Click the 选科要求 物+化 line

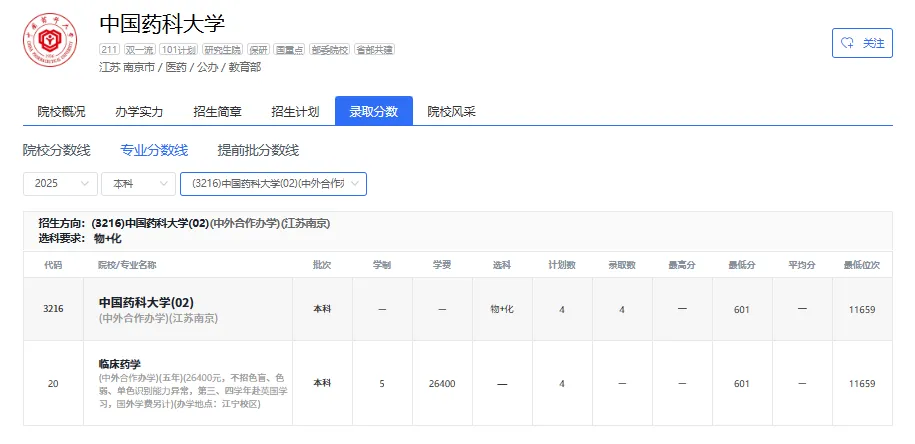click(80, 238)
